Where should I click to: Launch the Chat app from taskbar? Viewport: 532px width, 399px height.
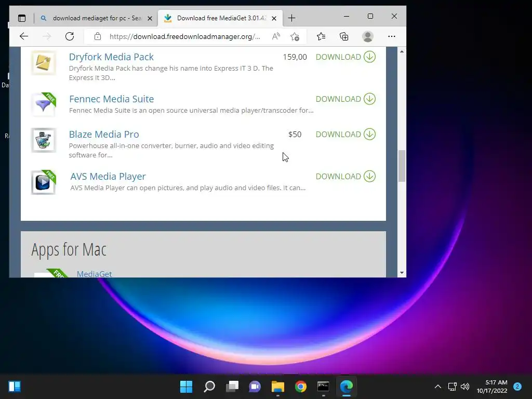point(255,387)
